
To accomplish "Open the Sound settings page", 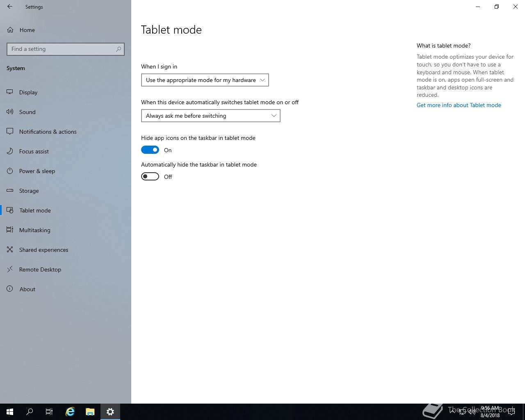I will [x=66, y=112].
